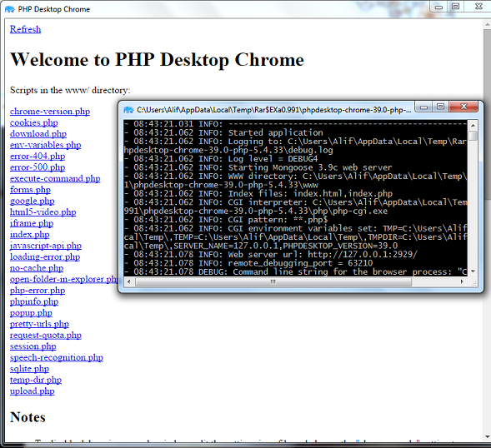This screenshot has height=448, width=491.
Task: Click console vertical scrollbar up arrow
Action: (473, 126)
